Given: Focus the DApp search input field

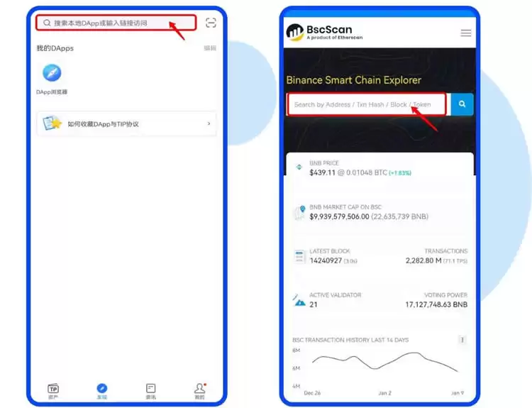Looking at the screenshot, I should [x=116, y=23].
